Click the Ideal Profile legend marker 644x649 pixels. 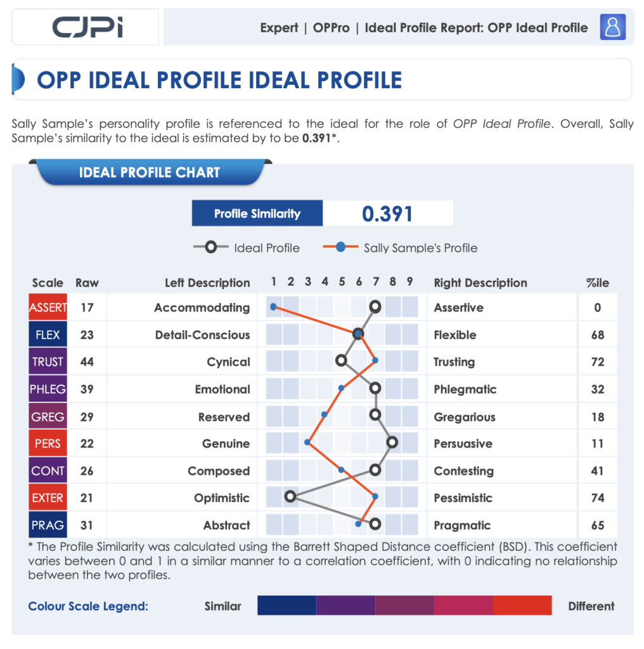pos(210,247)
